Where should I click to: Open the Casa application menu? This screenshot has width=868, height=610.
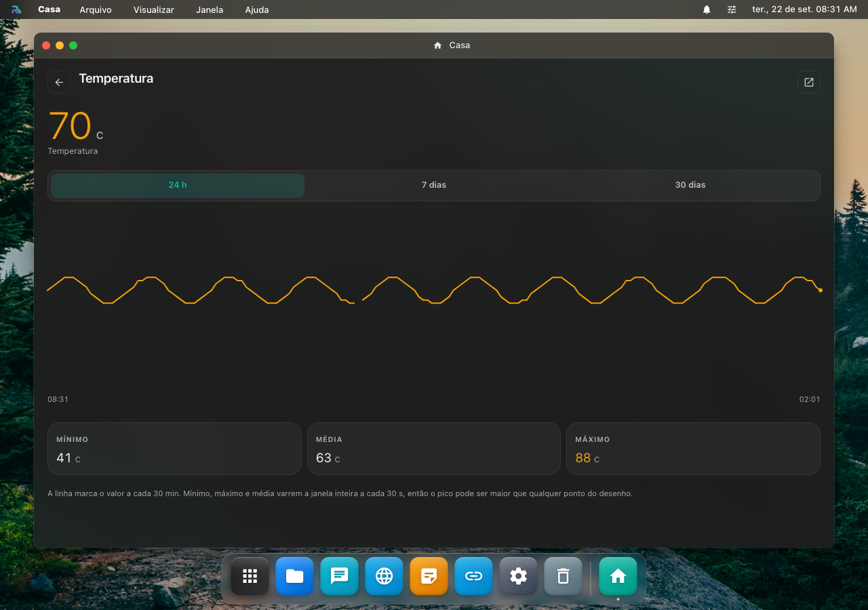click(x=49, y=9)
